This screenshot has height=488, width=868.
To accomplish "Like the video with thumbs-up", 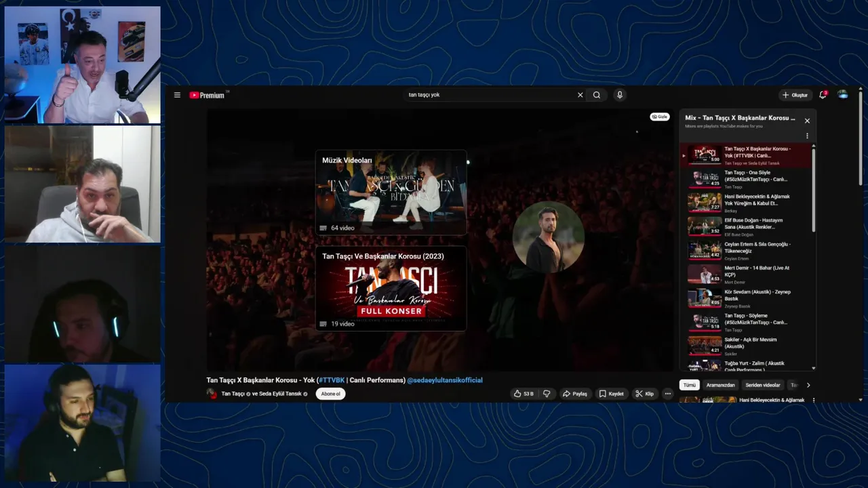I will pyautogui.click(x=524, y=394).
